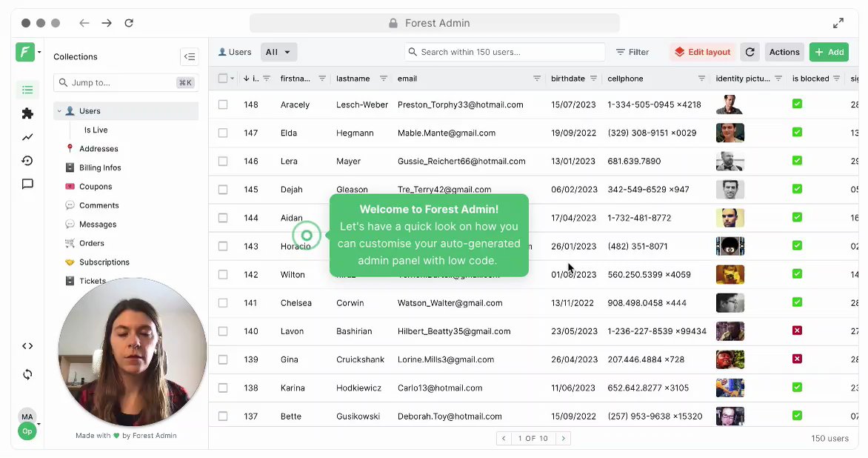Open the birthdate column filter icon
Screen dimensions: 868x458
(593, 79)
